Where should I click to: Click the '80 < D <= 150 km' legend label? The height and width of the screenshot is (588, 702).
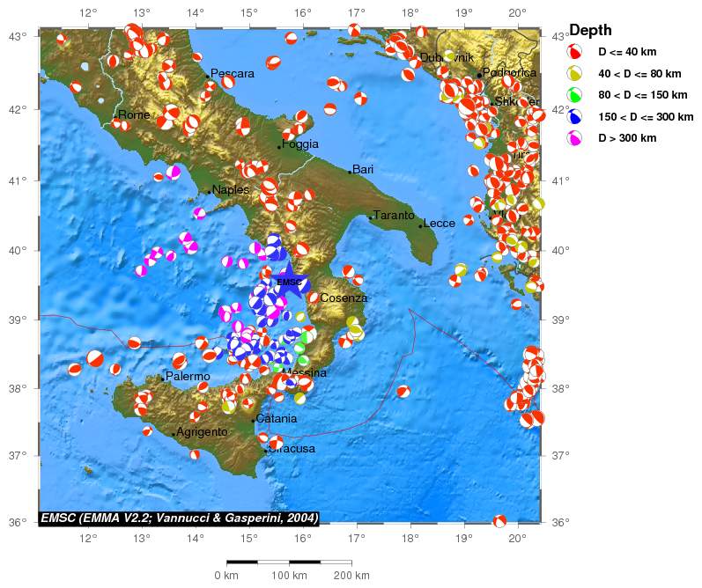tap(642, 95)
